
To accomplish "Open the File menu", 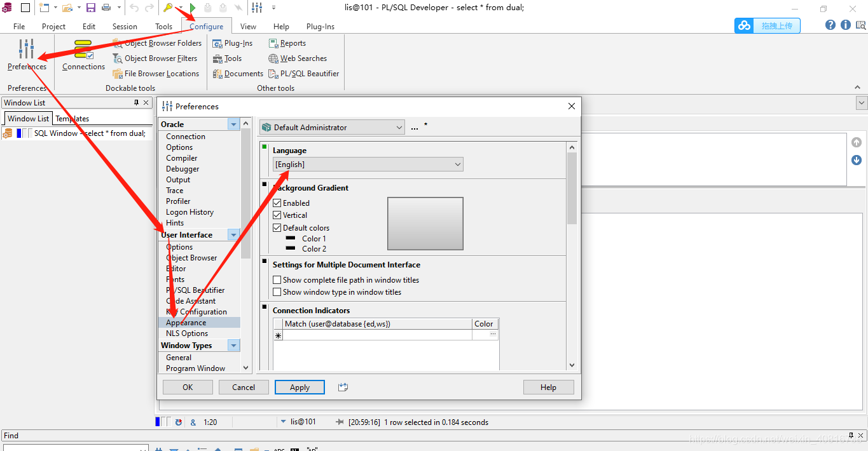I will pyautogui.click(x=19, y=27).
